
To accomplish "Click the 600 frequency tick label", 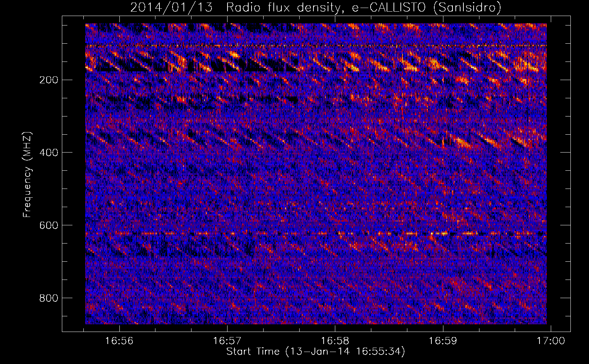I will (48, 225).
